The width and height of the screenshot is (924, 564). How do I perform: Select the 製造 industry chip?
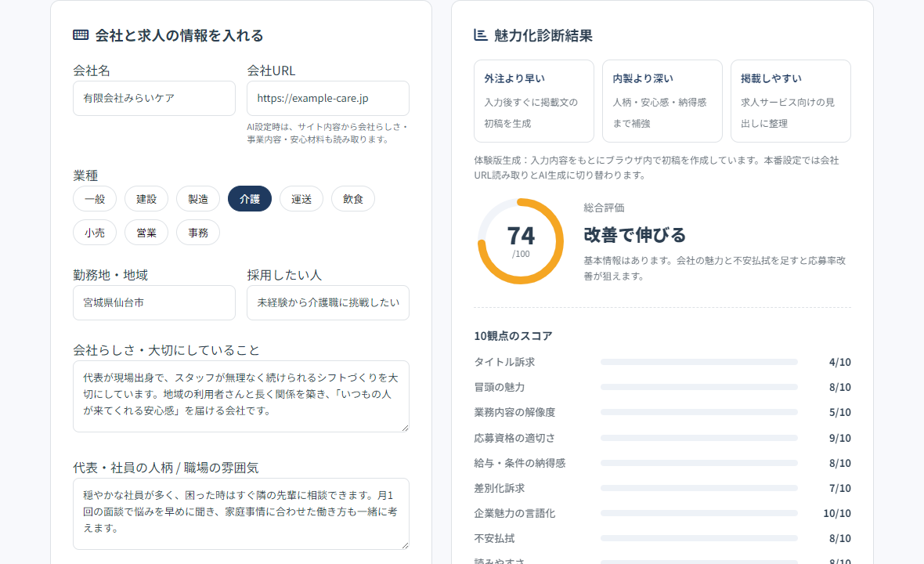point(198,199)
